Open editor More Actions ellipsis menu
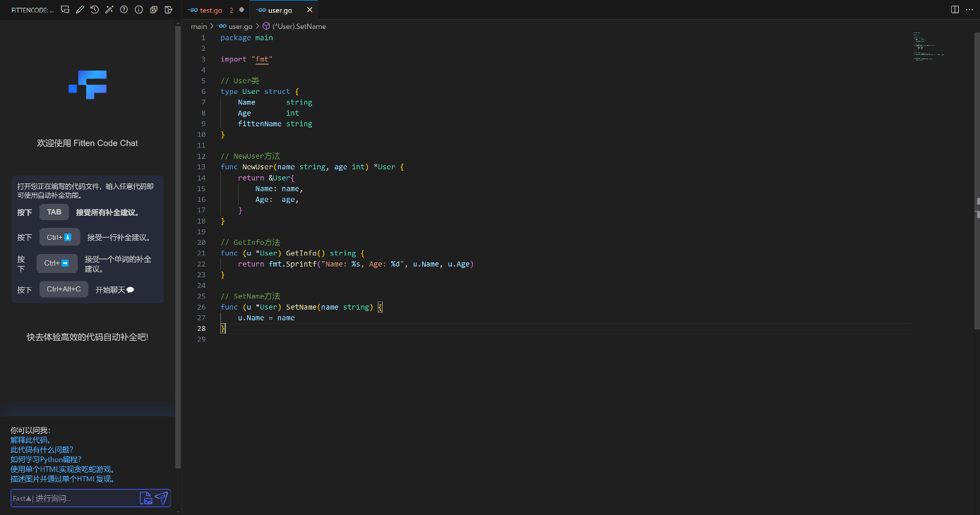 pos(969,10)
